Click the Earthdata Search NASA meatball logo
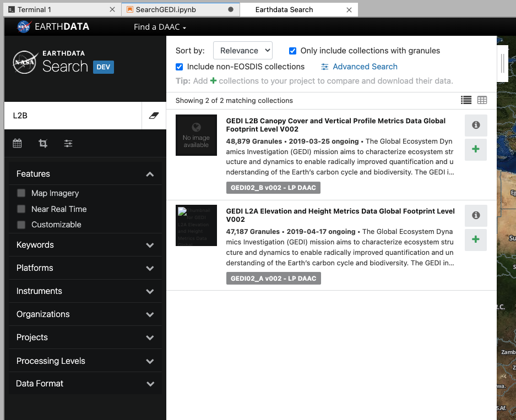516x420 pixels. [x=25, y=62]
